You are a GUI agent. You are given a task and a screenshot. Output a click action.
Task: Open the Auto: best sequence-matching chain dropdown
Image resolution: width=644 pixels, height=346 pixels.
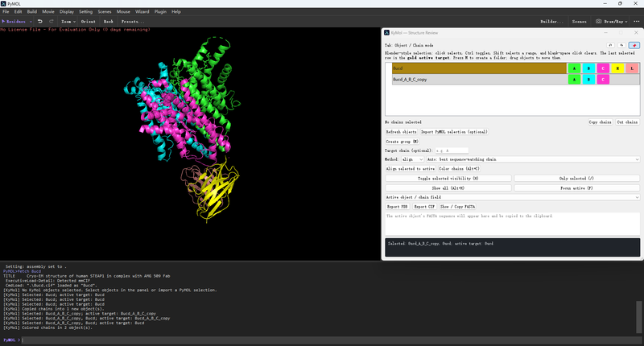pyautogui.click(x=533, y=159)
